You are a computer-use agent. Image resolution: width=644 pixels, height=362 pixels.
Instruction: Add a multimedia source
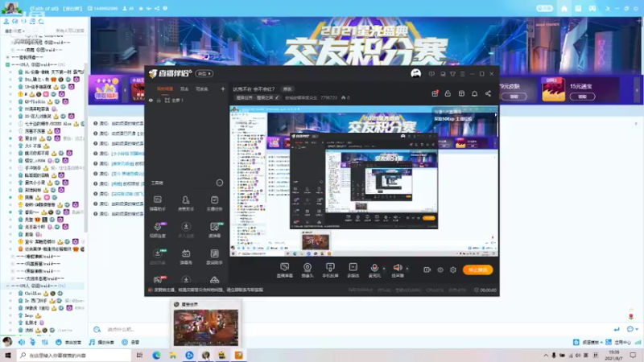click(353, 270)
